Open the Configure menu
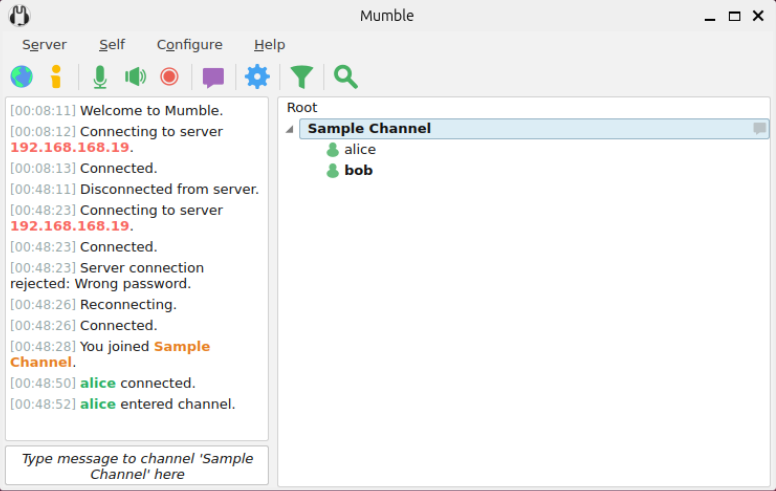Viewport: 776px width, 491px height. pyautogui.click(x=190, y=45)
